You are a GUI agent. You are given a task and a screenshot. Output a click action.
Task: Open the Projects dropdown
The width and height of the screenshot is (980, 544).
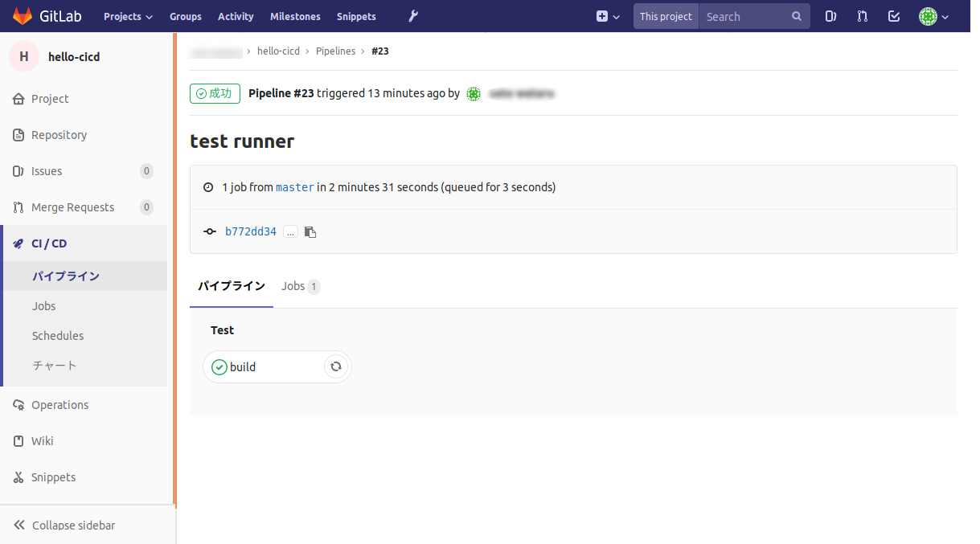click(127, 16)
